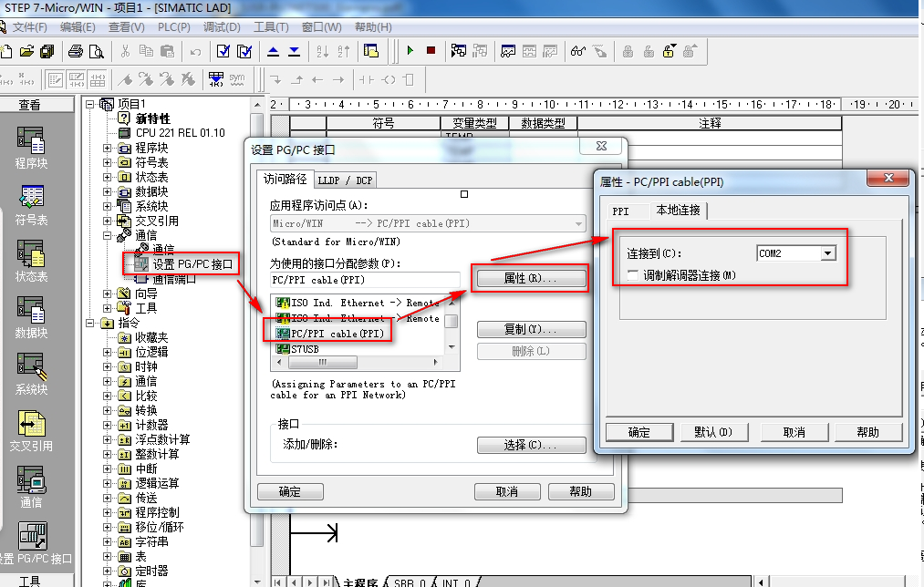
Task: Click the Undo toolbar icon
Action: pyautogui.click(x=195, y=52)
